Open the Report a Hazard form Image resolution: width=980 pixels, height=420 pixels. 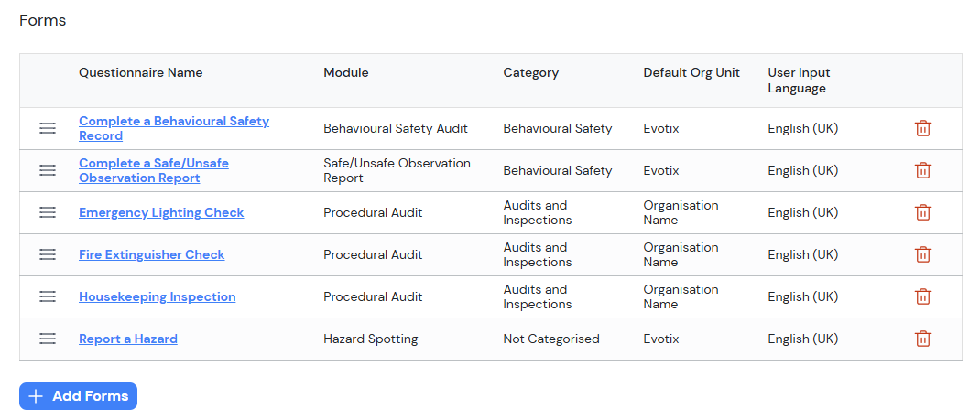click(128, 339)
